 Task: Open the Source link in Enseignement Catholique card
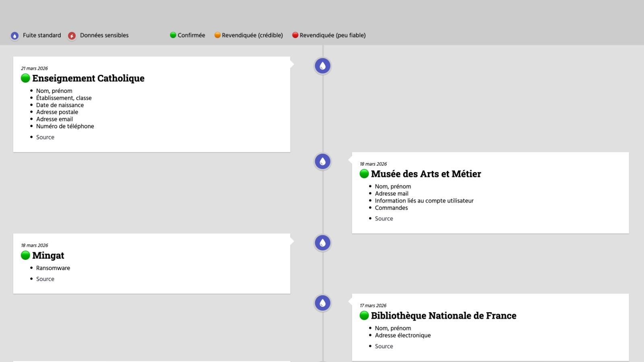click(x=45, y=137)
